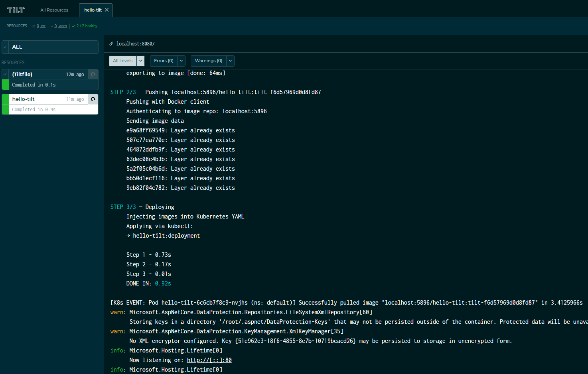Click the 'e9a68ff69549: Layer already exists' line
Viewport: 588px width, 374px height.
[181, 130]
